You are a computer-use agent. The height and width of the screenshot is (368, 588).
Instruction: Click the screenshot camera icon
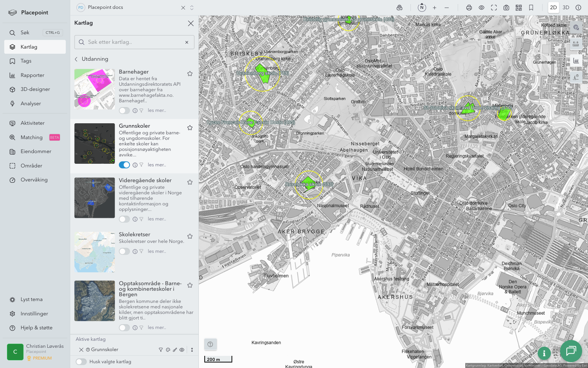[x=506, y=8]
